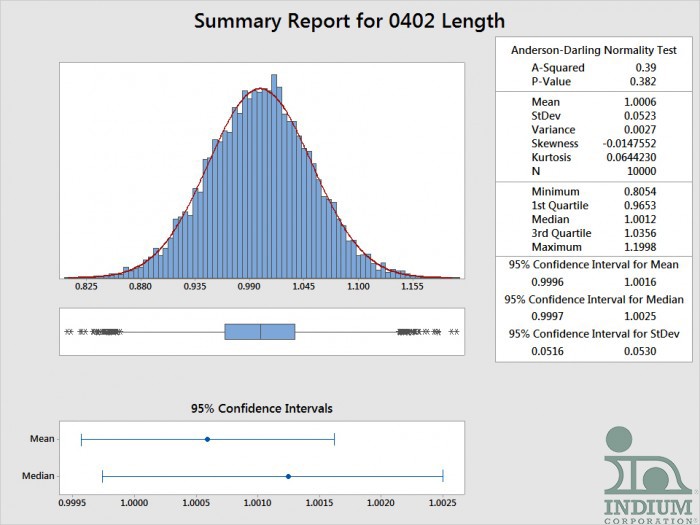This screenshot has height=525, width=700.
Task: Click '95% Confidence Interval for StDev' heading
Action: click(x=594, y=334)
